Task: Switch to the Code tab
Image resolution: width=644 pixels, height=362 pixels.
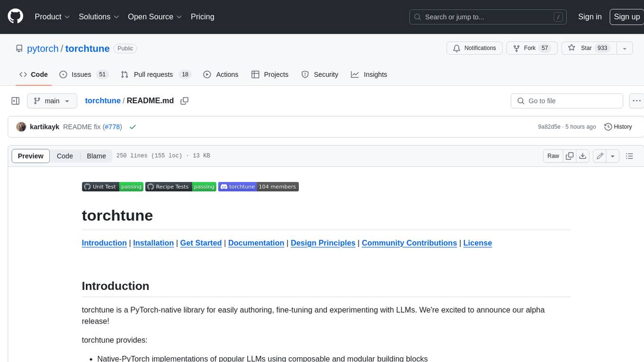Action: (x=34, y=74)
